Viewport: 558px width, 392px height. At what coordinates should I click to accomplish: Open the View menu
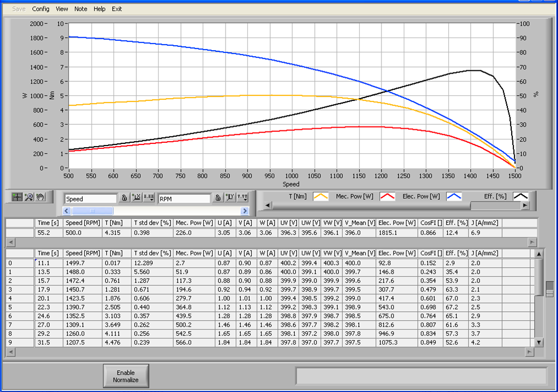pyautogui.click(x=62, y=9)
